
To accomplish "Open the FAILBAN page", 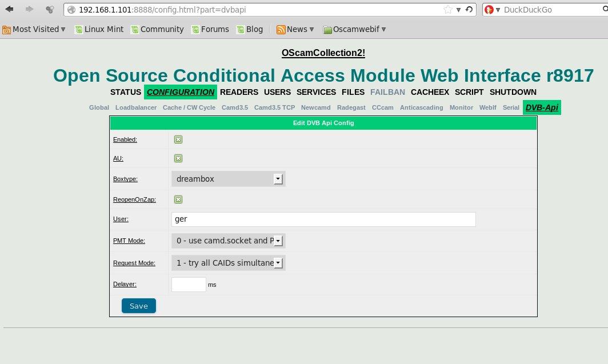I will pyautogui.click(x=387, y=92).
